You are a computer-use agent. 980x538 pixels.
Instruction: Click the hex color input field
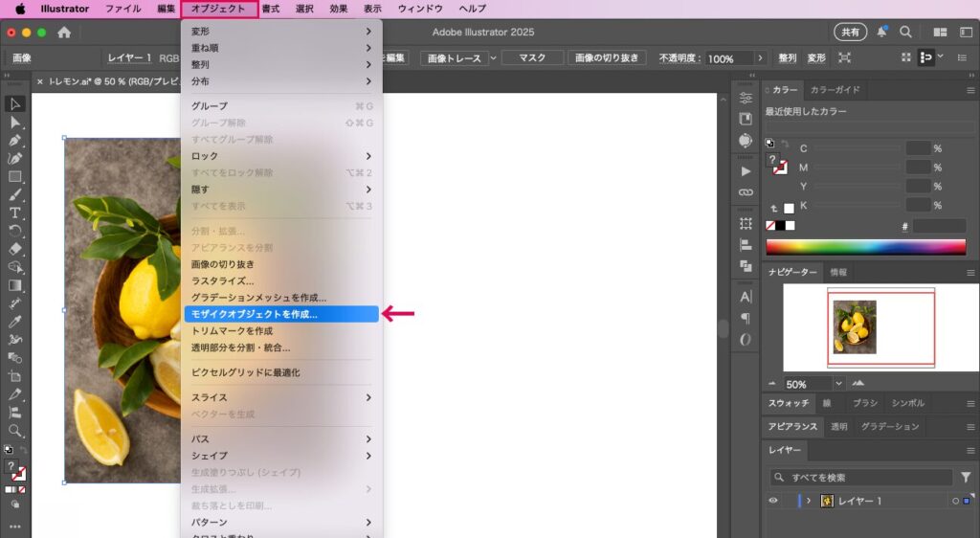coord(940,226)
